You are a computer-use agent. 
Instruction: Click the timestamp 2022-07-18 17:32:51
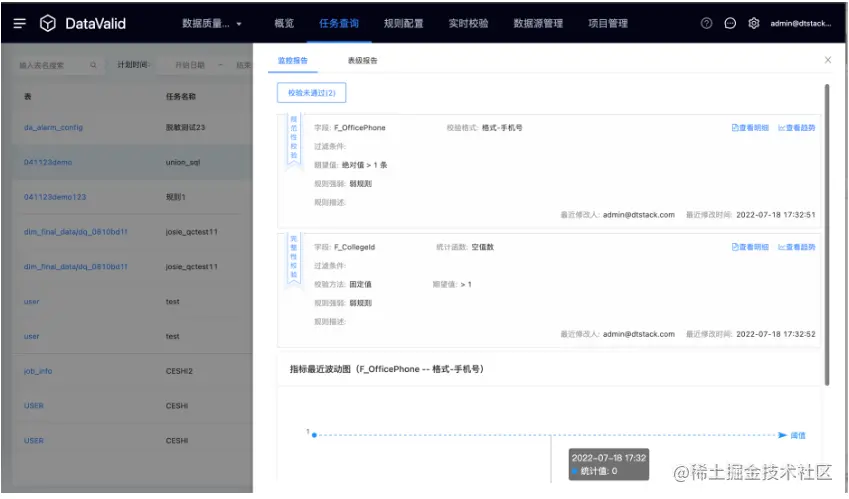[775, 215]
